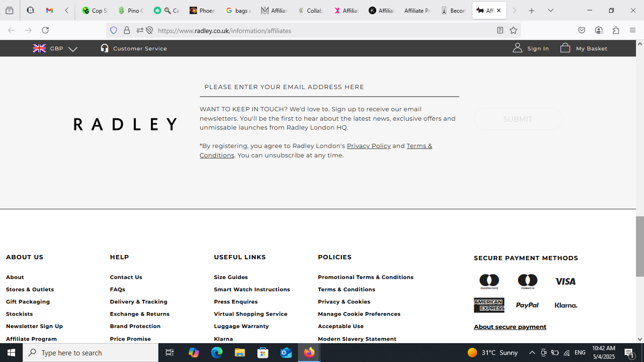
Task: Switch to the Becon tab
Action: [453, 10]
